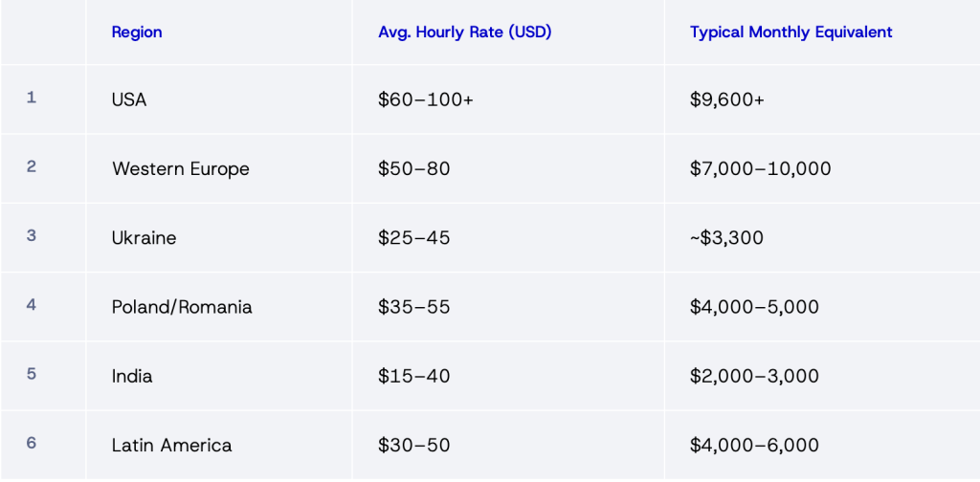Click the $50–80 hourly rate cell

[414, 169]
